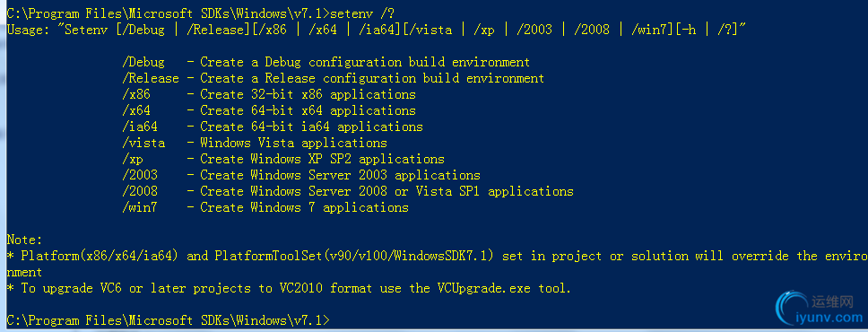This screenshot has width=868, height=332.
Task: Click the 'Usage:' syntax line
Action: pos(377,30)
